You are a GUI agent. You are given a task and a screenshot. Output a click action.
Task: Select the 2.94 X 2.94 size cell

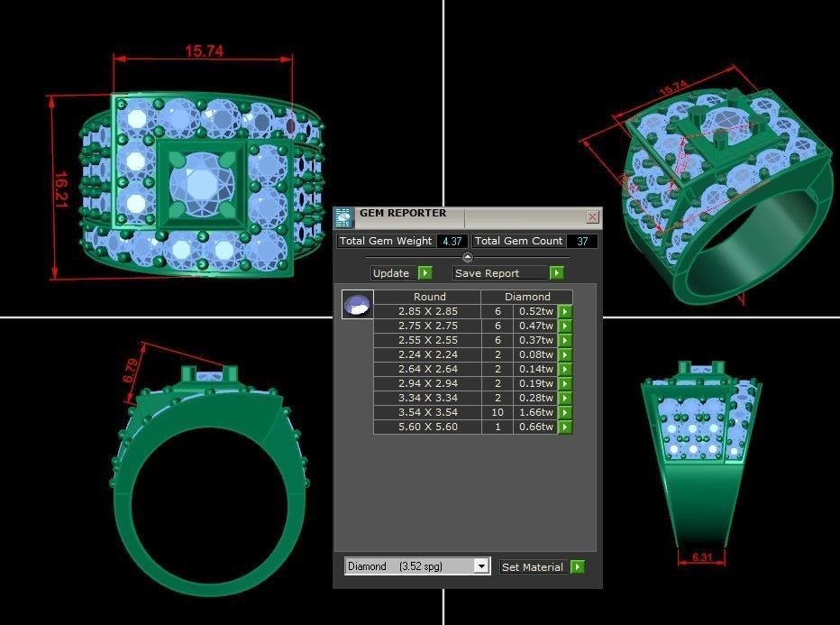[x=427, y=384]
